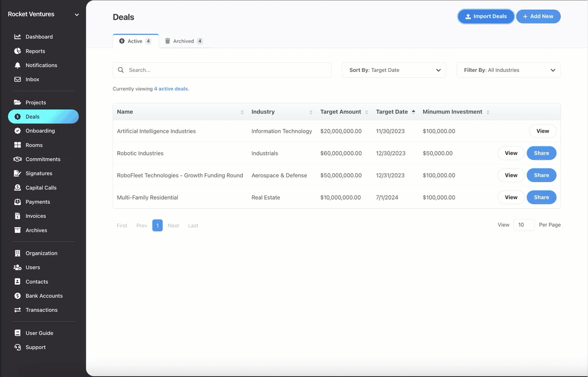Click the Inbox envelope icon
The height and width of the screenshot is (377, 588).
click(x=17, y=79)
